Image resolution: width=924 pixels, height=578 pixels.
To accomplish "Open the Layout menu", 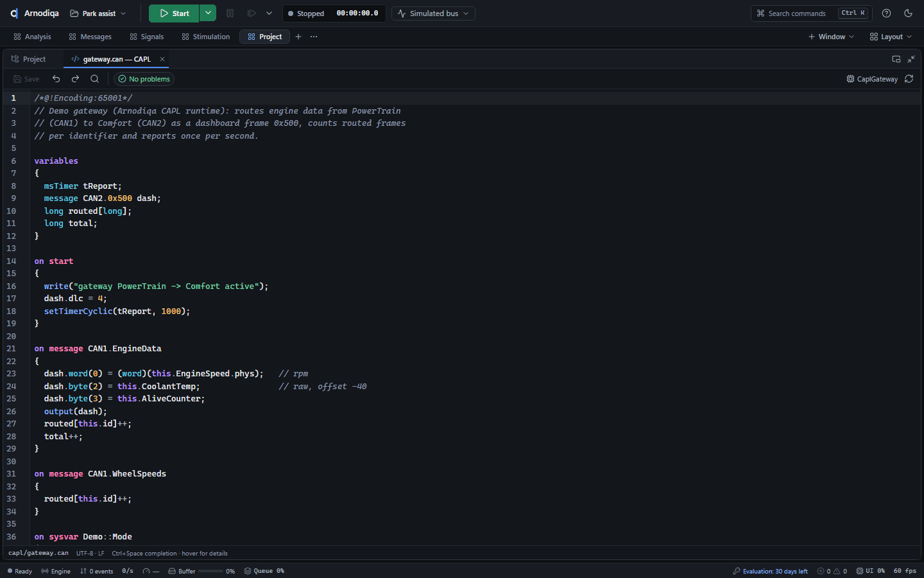I will coord(891,37).
